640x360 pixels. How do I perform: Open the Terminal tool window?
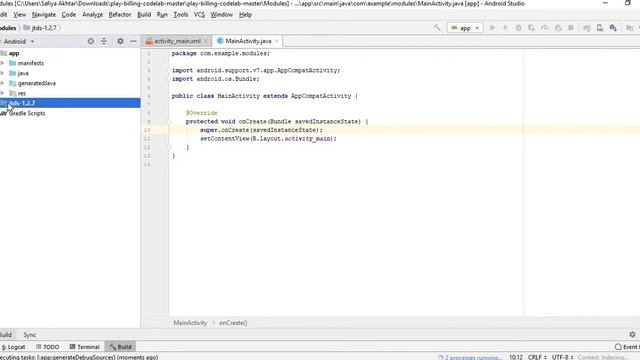[84, 347]
